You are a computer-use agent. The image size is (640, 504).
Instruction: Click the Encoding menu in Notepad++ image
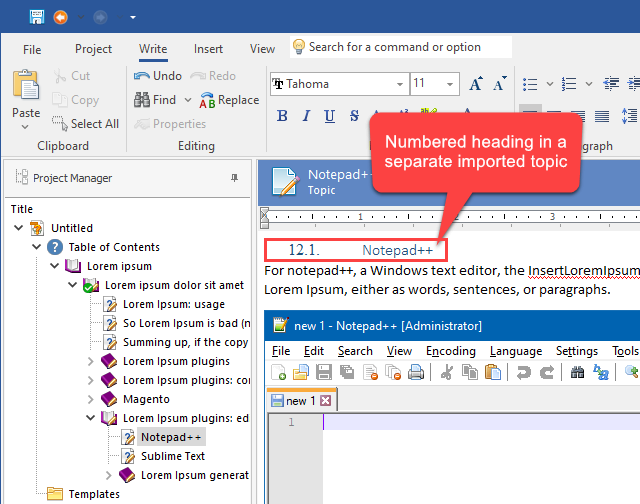point(451,351)
